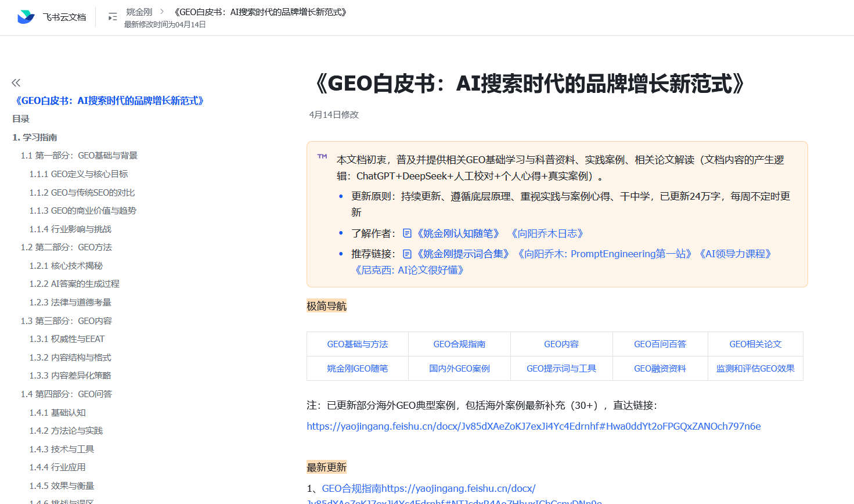Open the yaojingang.feishu.cn overseas cases URL
The height and width of the screenshot is (504, 854).
(534, 426)
